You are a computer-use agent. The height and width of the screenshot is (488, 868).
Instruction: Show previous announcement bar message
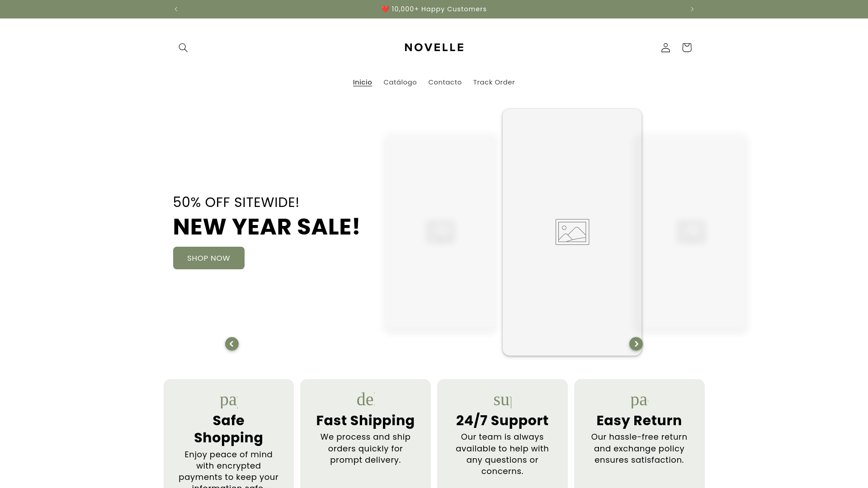pos(176,9)
